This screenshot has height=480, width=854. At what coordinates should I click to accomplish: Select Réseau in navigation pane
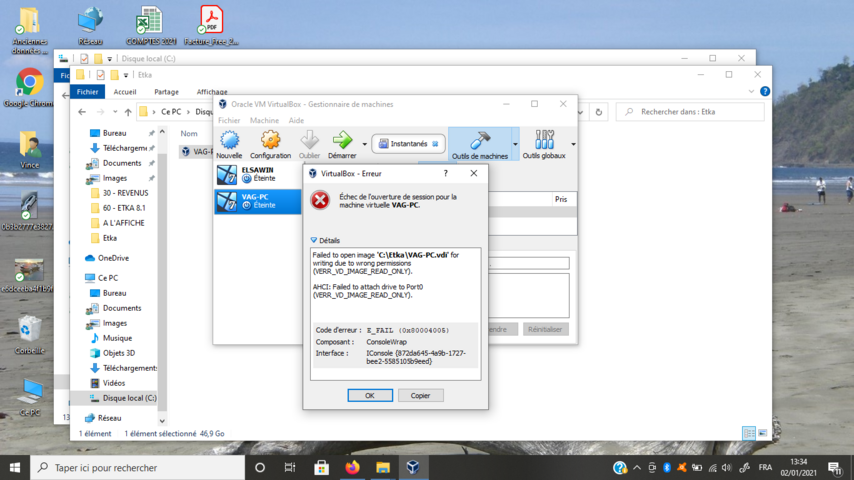coord(109,418)
